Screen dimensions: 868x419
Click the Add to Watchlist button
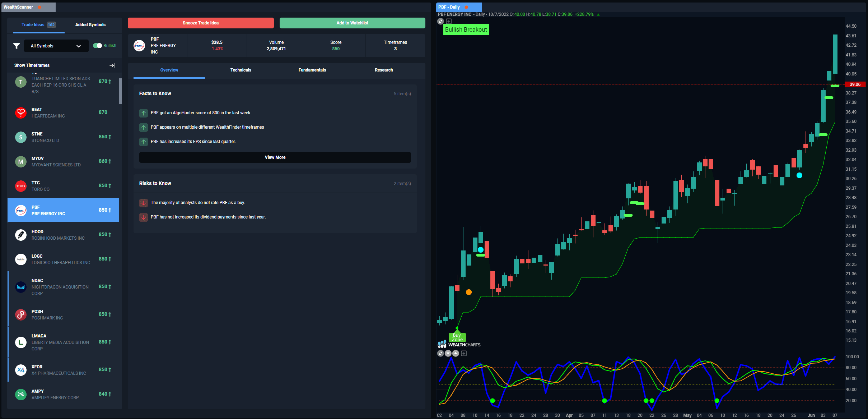pyautogui.click(x=352, y=23)
